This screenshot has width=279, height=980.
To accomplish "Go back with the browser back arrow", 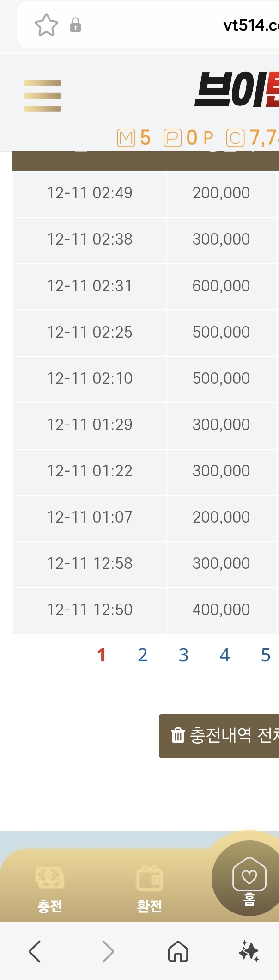I will (35, 952).
